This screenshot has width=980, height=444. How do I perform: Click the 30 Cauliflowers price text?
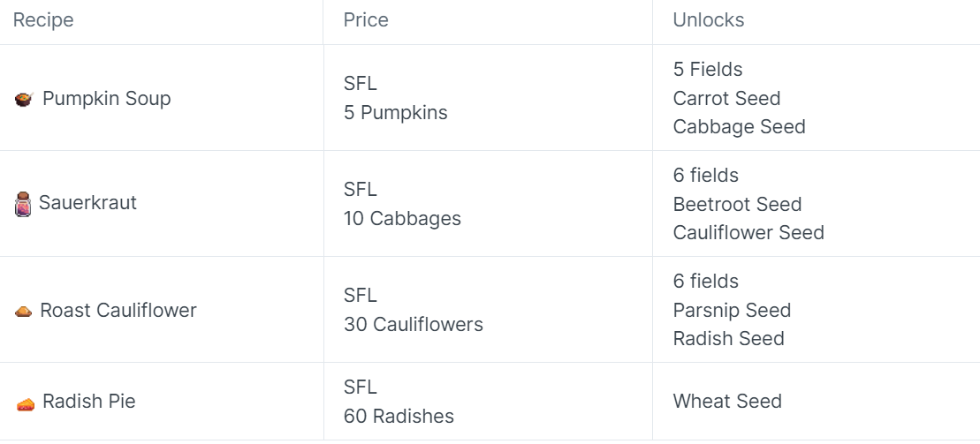(x=414, y=325)
